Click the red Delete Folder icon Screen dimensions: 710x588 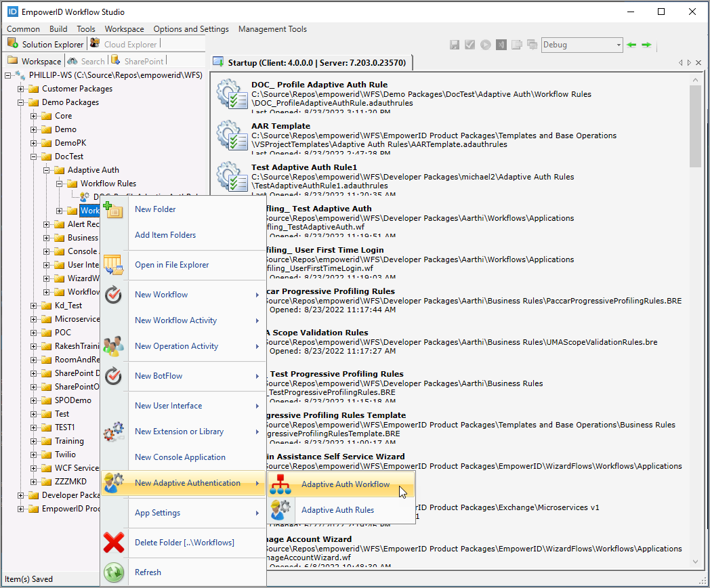(x=114, y=543)
